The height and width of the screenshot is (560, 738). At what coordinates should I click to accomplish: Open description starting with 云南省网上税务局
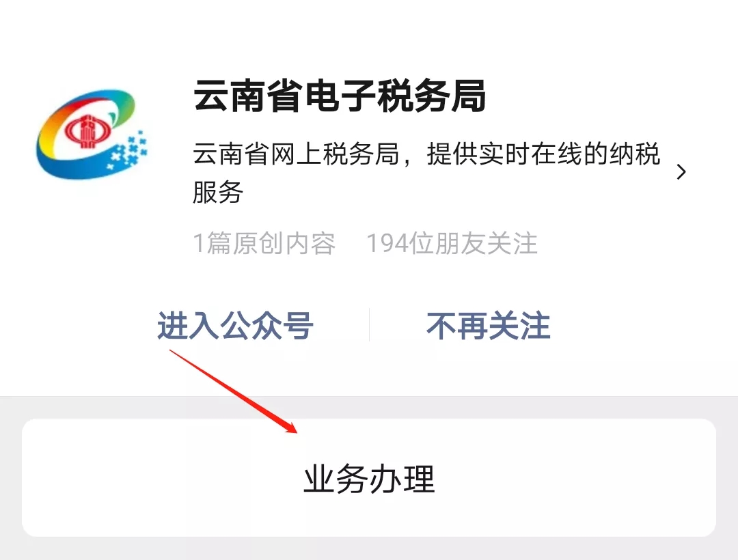pyautogui.click(x=426, y=173)
